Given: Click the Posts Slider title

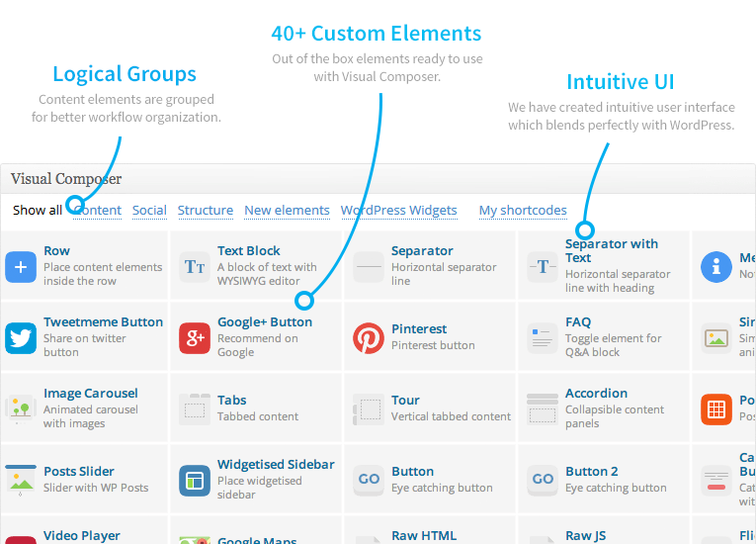Looking at the screenshot, I should coord(79,472).
